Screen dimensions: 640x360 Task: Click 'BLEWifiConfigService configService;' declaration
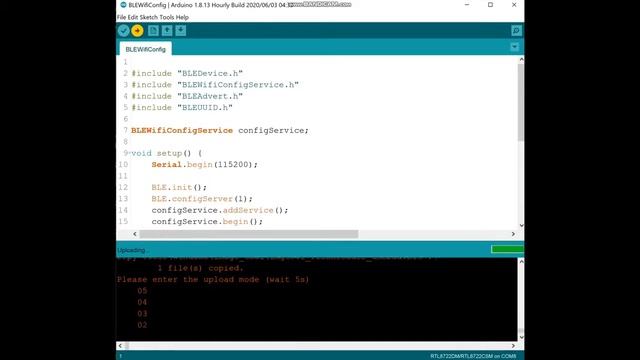click(220, 131)
